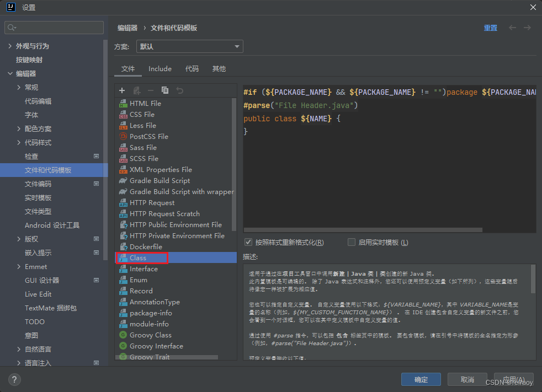The width and height of the screenshot is (542, 392).
Task: Click the 确定 confirm button
Action: [421, 379]
